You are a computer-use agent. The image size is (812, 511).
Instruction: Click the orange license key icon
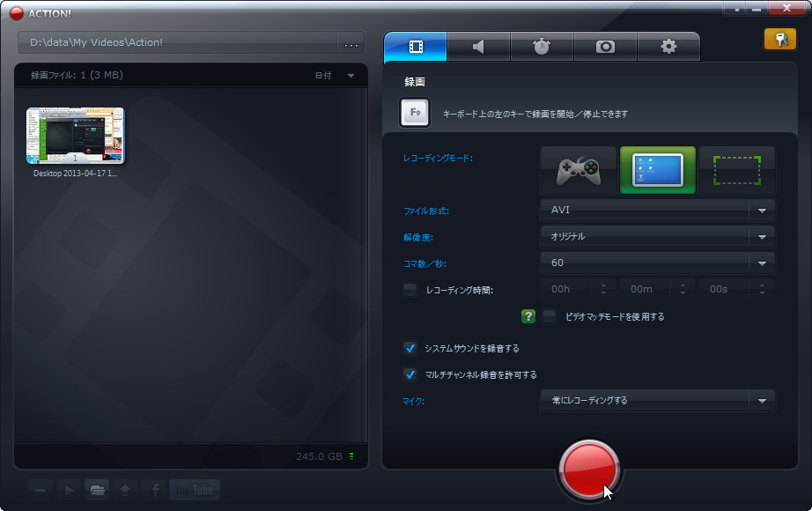(x=780, y=39)
